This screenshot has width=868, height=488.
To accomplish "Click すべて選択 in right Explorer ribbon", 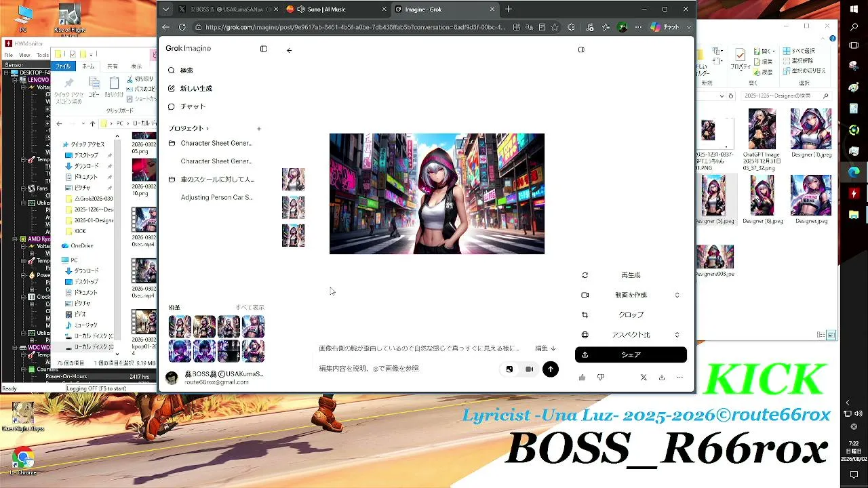I will tap(799, 51).
